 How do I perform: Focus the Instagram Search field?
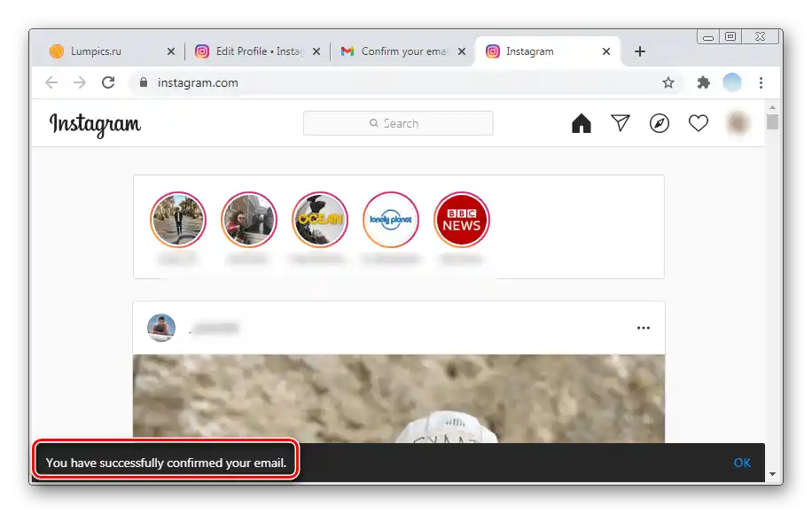(398, 123)
